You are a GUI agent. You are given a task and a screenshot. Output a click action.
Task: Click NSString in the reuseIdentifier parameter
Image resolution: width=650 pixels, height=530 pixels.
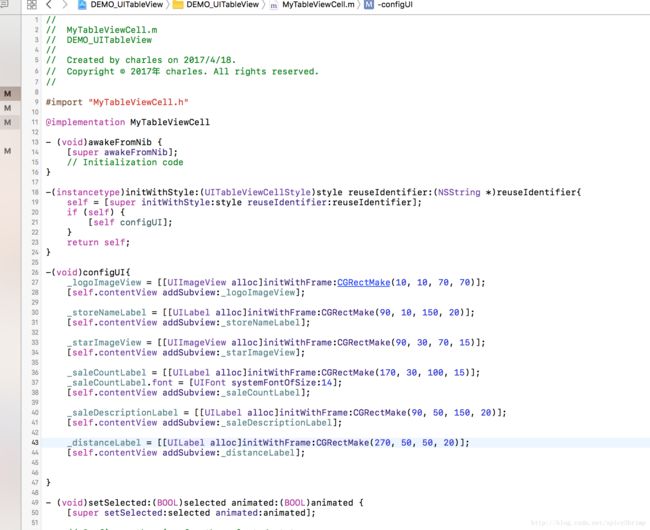pos(459,192)
